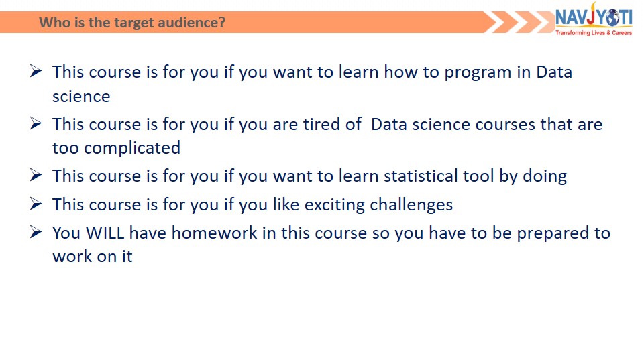Click the first arrow bullet beside 'program in Data science'
This screenshot has height=362, width=644.
pos(36,72)
